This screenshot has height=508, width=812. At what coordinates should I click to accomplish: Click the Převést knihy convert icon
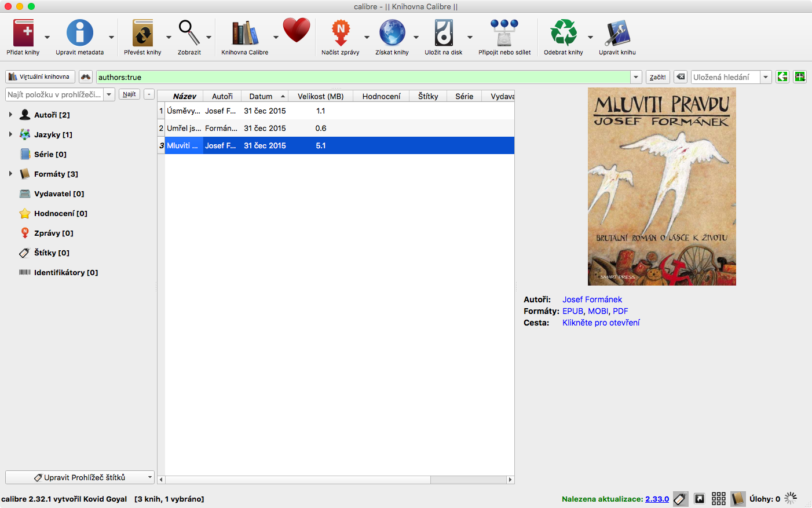pyautogui.click(x=142, y=33)
